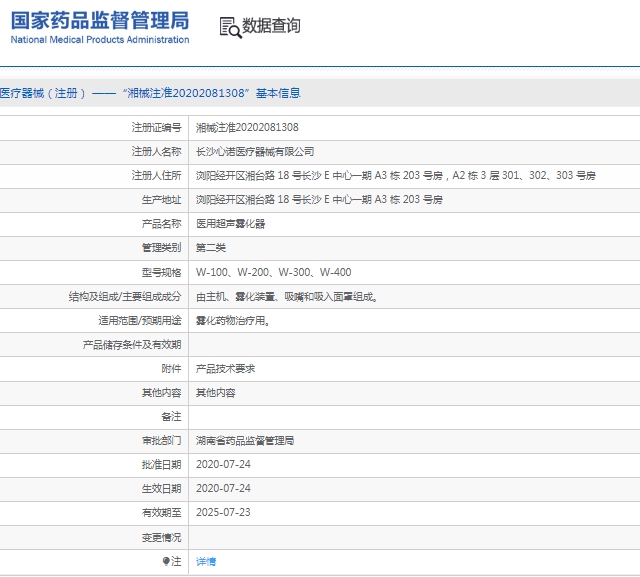Click the 审批部门 label
The image size is (640, 577).
[162, 441]
